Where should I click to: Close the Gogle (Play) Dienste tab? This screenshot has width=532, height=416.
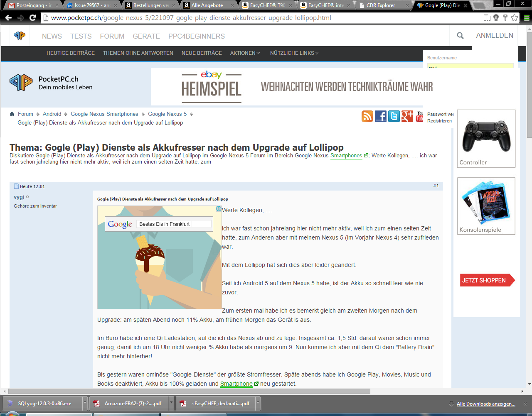click(x=465, y=5)
